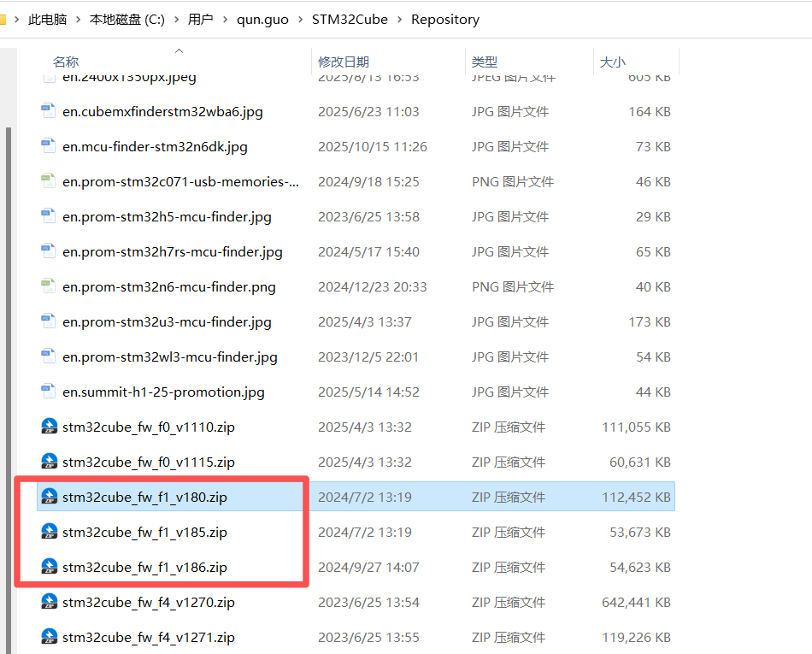Click the stm32cube_fw_f1_v185.zip archive icon
This screenshot has height=654, width=812.
(x=50, y=531)
